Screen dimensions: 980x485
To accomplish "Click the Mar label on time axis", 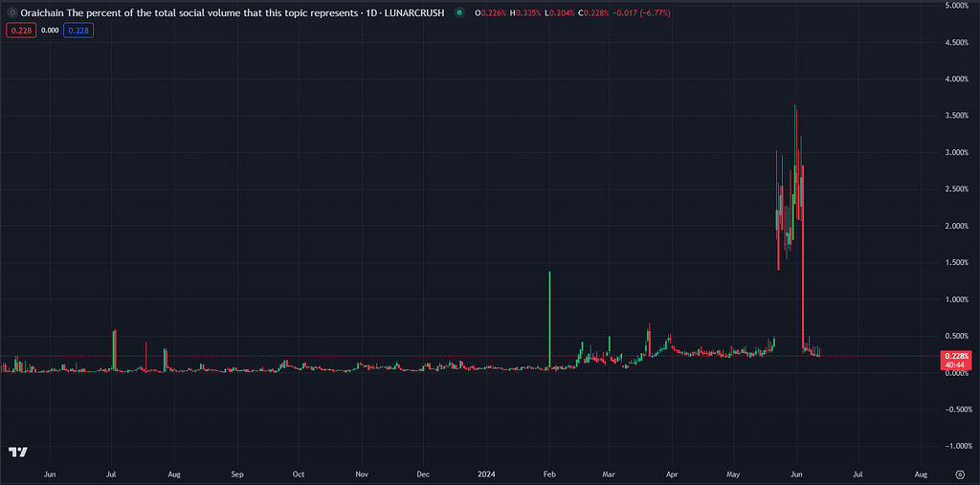I will [610, 474].
